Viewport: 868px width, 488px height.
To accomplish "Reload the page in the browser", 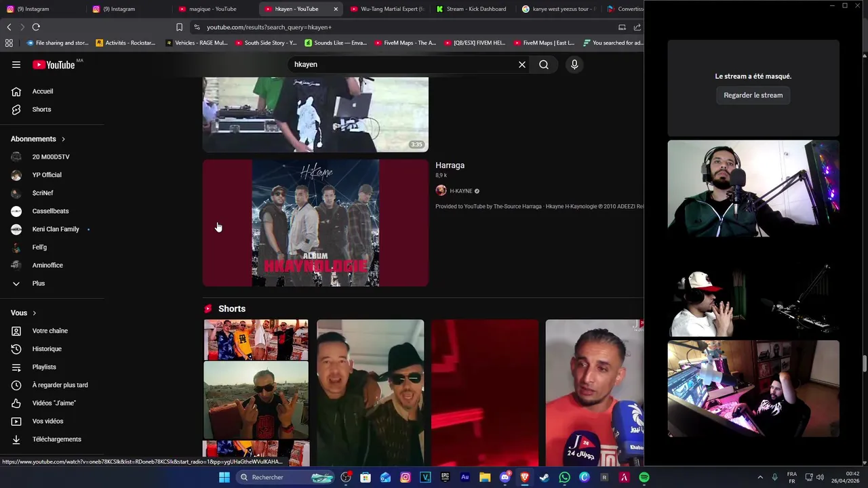I will click(x=36, y=27).
